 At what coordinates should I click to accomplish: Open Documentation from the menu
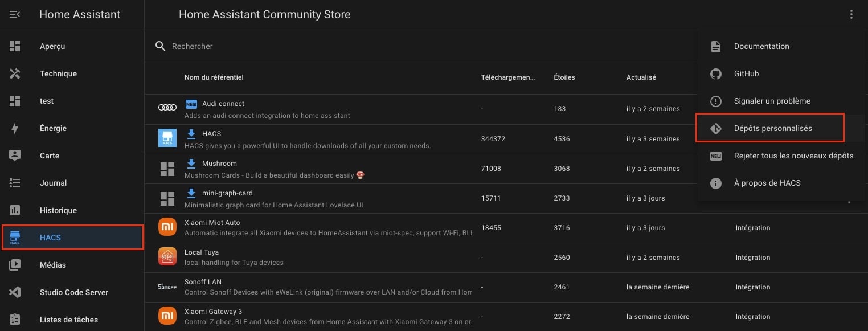point(783,46)
